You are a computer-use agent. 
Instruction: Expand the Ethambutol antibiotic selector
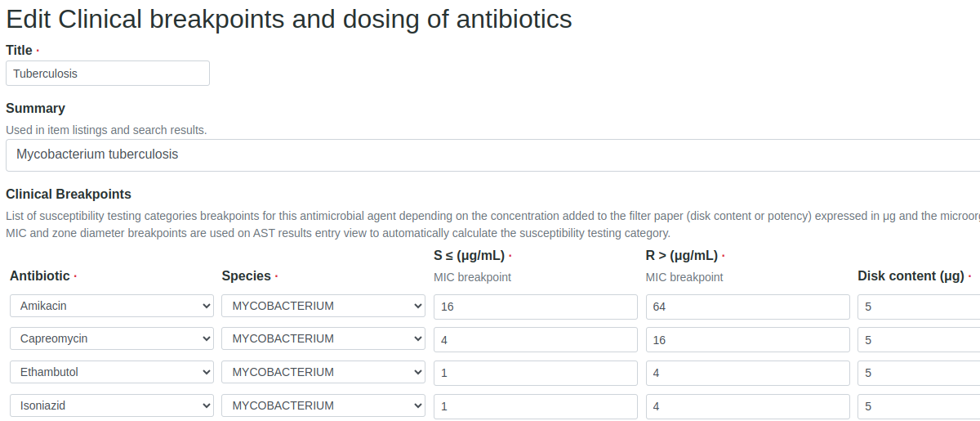[112, 373]
